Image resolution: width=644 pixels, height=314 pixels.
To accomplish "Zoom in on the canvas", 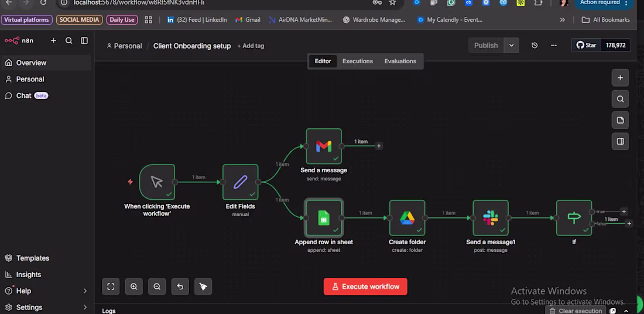I will coord(134,286).
